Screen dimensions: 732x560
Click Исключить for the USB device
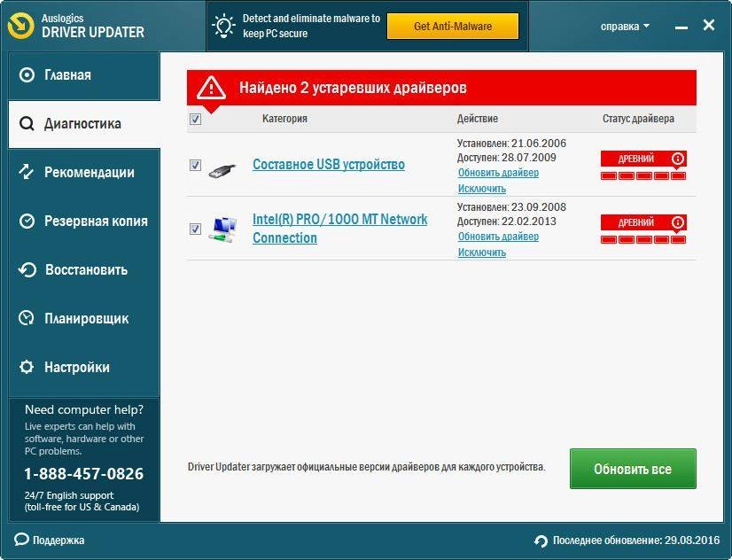click(x=482, y=189)
